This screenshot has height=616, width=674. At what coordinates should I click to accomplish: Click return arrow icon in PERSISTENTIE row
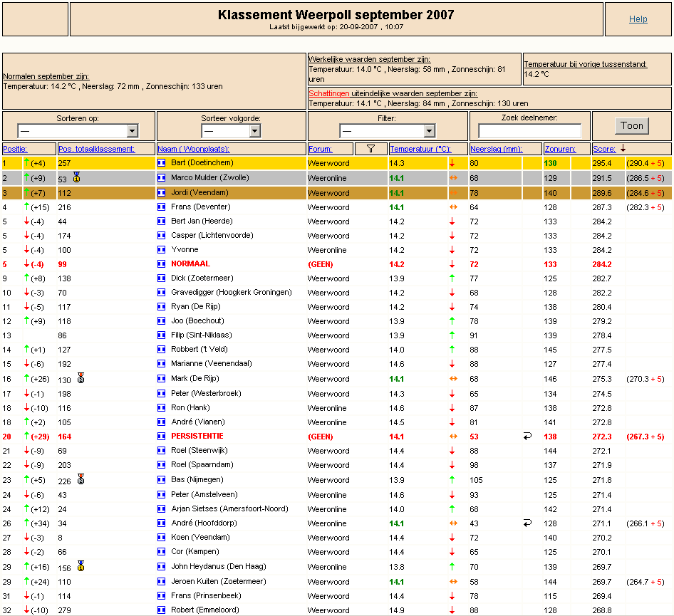527,436
